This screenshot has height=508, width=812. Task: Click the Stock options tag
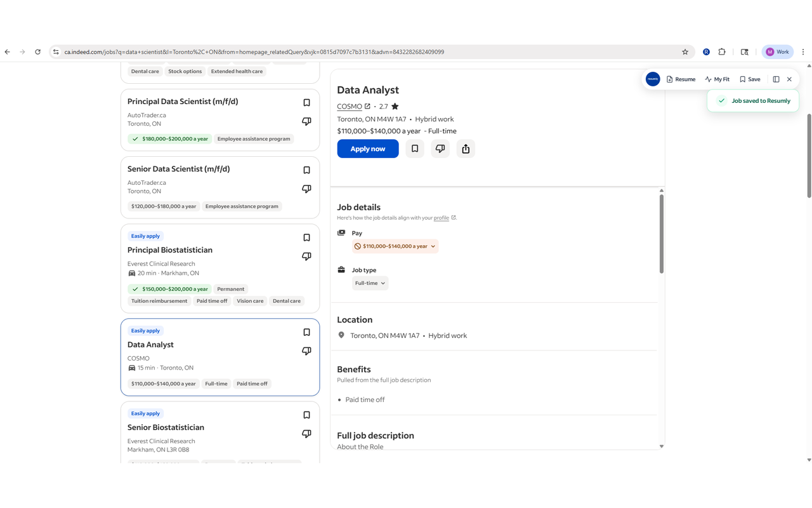pos(185,72)
